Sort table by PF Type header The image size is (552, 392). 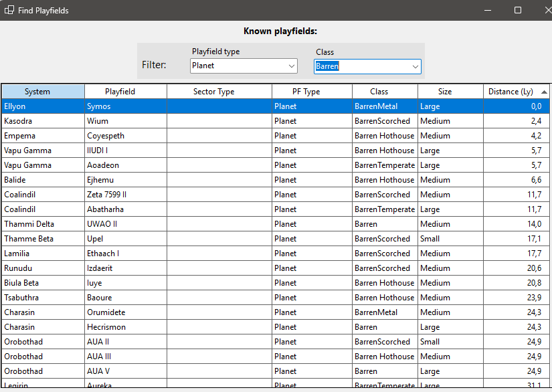[312, 92]
